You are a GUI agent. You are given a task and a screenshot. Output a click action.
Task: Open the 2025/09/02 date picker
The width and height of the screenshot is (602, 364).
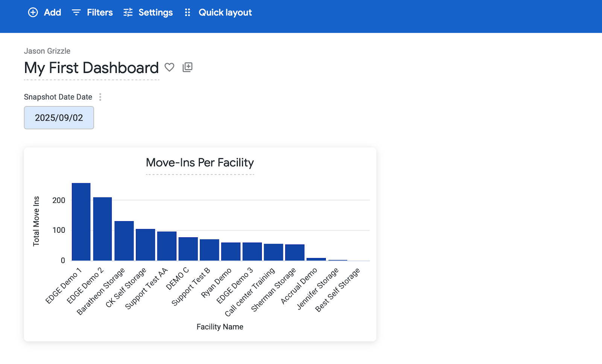pos(59,118)
